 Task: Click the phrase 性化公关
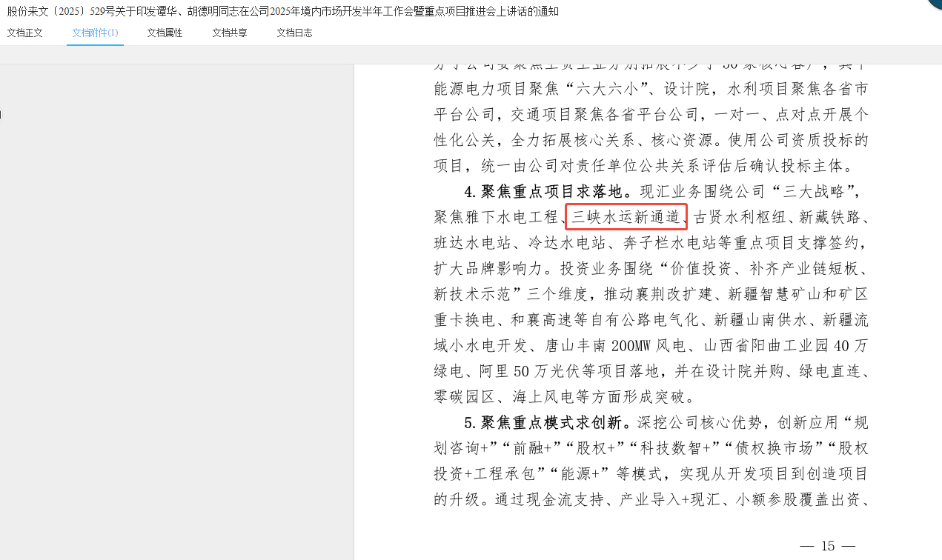[464, 140]
